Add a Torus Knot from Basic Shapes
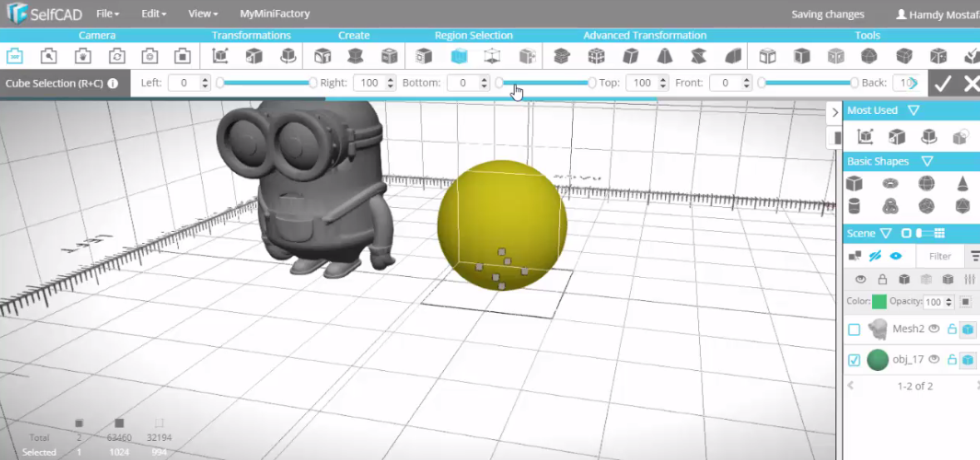The image size is (980, 460). point(890,205)
